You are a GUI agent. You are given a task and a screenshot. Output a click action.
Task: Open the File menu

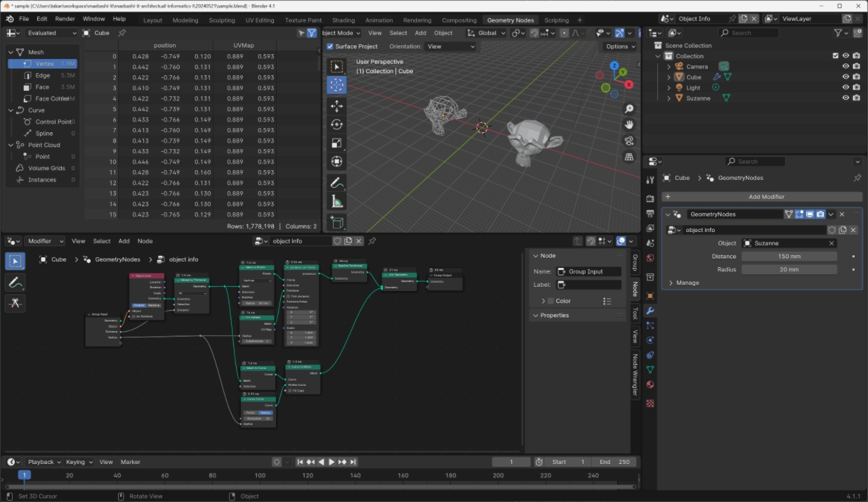tap(24, 19)
